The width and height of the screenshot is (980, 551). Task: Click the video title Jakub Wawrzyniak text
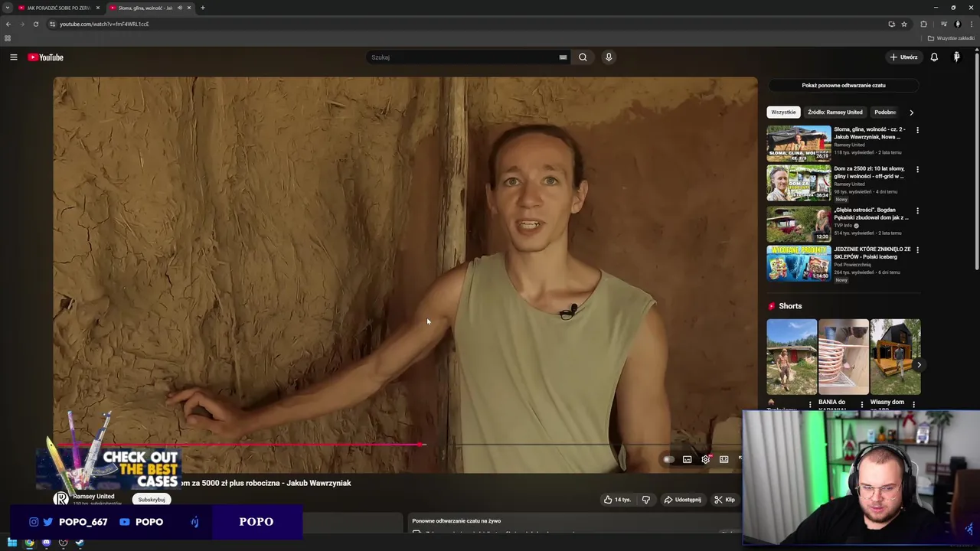click(318, 483)
